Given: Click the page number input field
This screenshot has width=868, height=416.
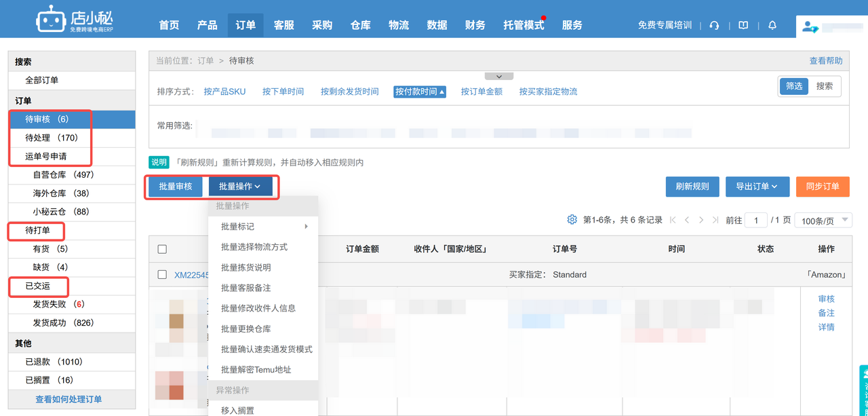Looking at the screenshot, I should pos(755,221).
